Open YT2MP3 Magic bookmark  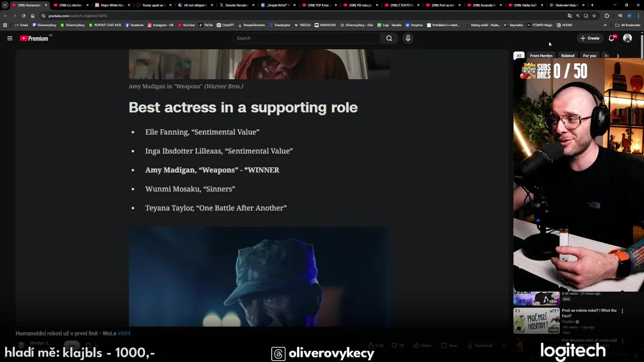point(539,25)
